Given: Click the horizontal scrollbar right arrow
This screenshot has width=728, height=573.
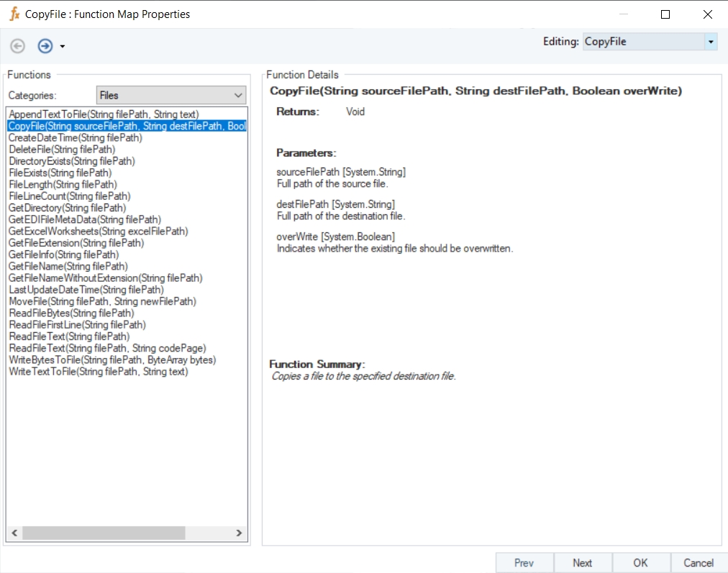Looking at the screenshot, I should [x=240, y=533].
